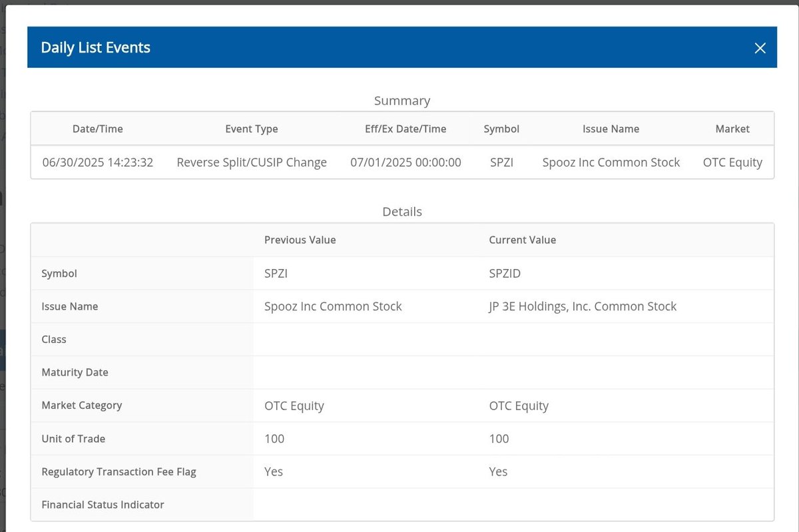Click the Unit of Trade row label
This screenshot has width=799, height=532.
coord(73,439)
